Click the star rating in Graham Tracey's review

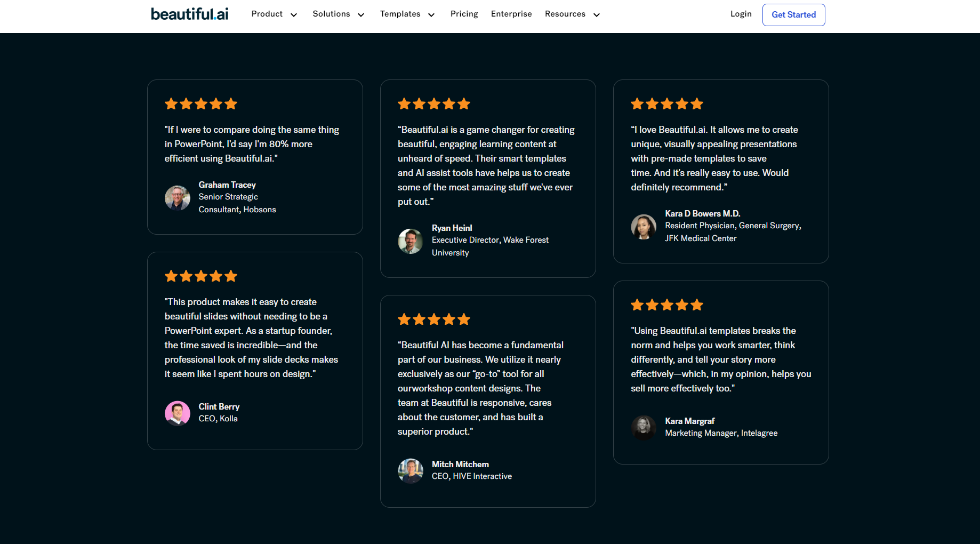click(200, 104)
